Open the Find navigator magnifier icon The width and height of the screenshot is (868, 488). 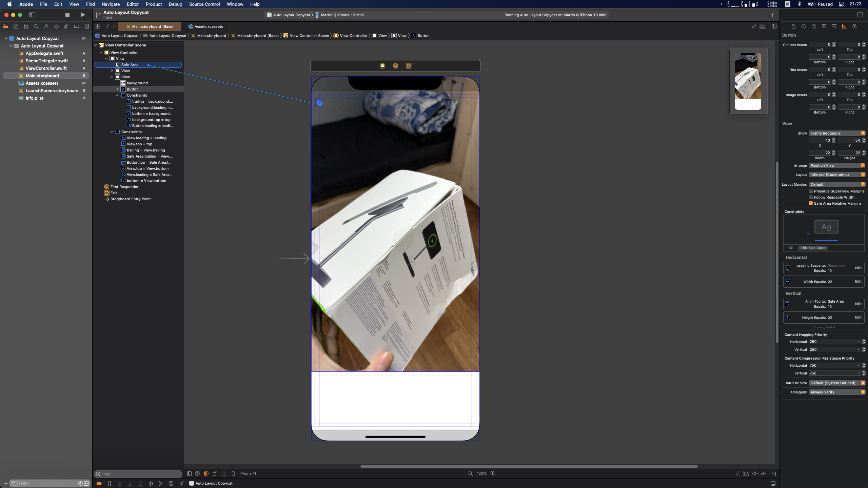pos(36,26)
